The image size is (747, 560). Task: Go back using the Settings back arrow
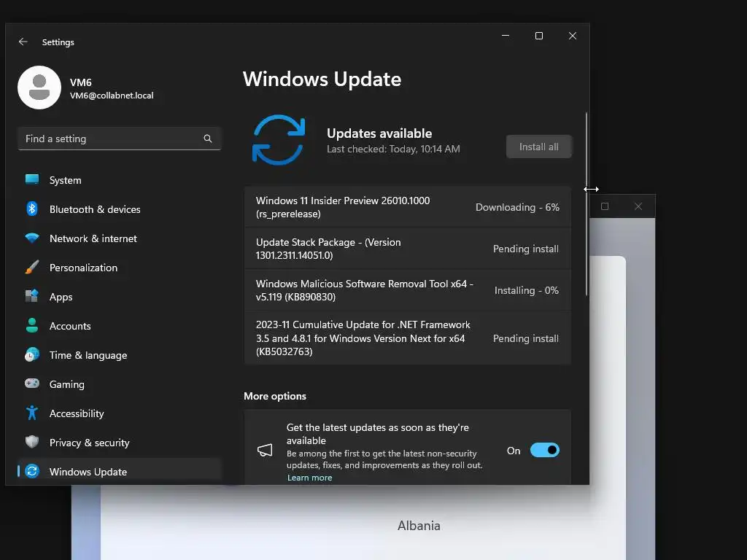[23, 42]
